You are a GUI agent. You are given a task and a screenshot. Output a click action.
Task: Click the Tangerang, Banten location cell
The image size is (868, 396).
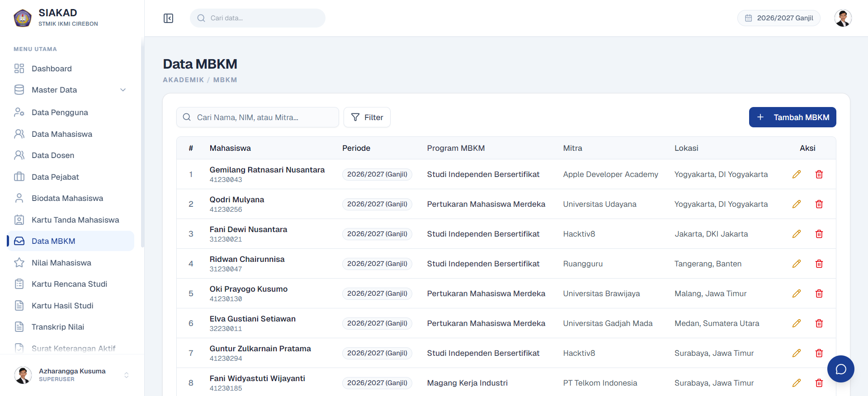(708, 264)
